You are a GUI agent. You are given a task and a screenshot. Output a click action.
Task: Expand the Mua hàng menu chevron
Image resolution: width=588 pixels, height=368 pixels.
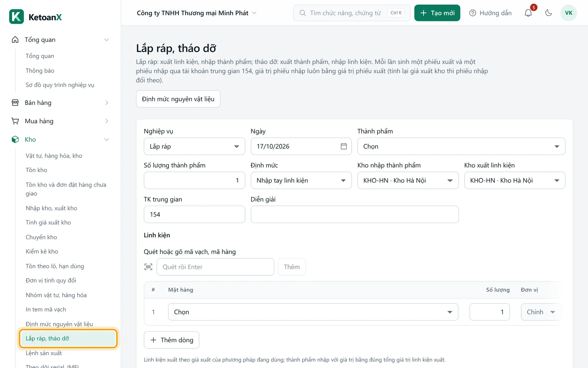pos(107,121)
